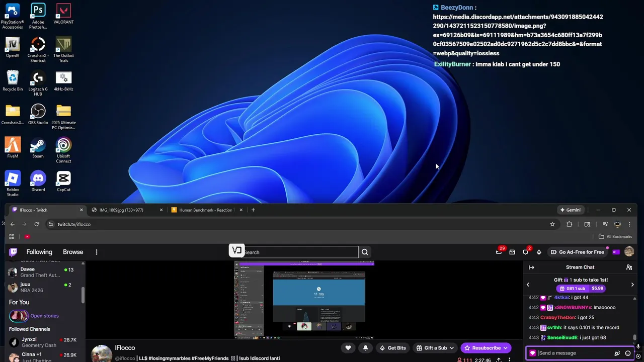Select the FiveM desktop icon

click(13, 148)
